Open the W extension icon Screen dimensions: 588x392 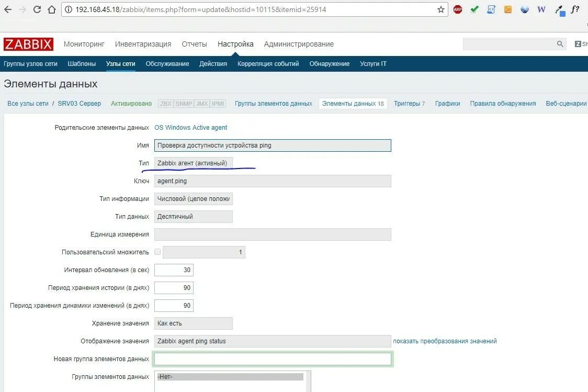click(541, 9)
